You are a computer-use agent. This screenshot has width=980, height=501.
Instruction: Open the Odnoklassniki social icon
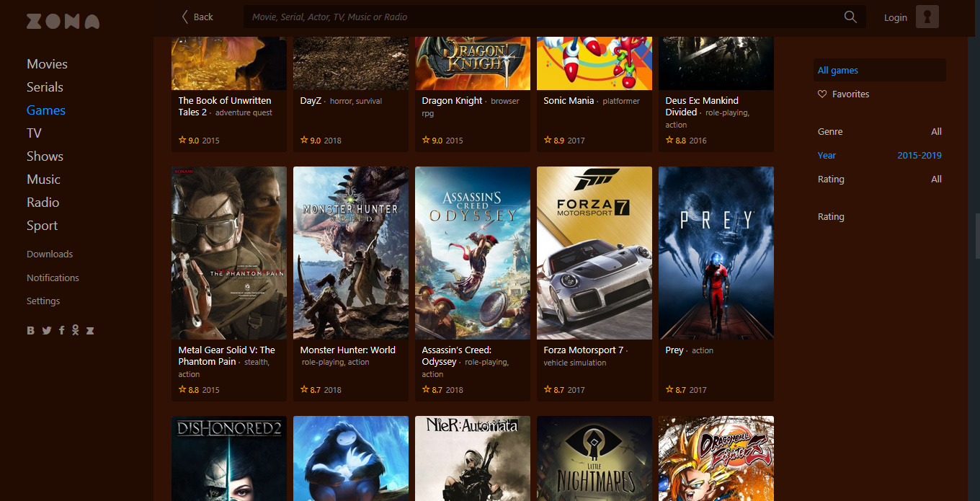75,330
